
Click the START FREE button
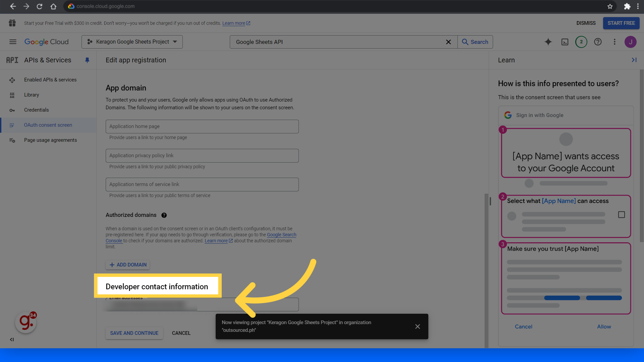[621, 23]
